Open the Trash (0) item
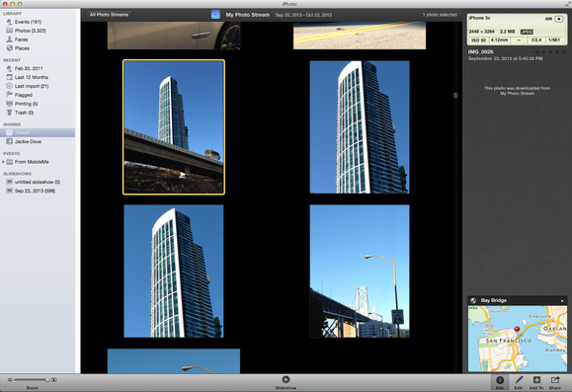This screenshot has height=392, width=572. pyautogui.click(x=24, y=113)
